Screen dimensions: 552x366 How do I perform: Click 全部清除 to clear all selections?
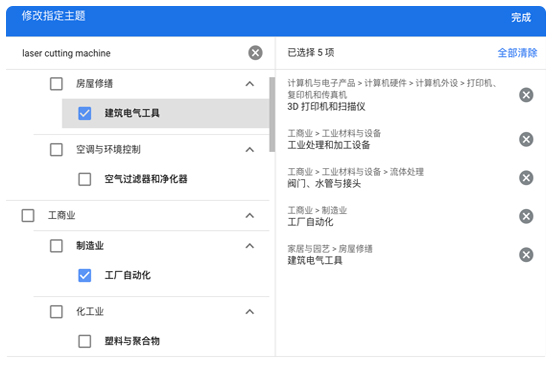517,53
